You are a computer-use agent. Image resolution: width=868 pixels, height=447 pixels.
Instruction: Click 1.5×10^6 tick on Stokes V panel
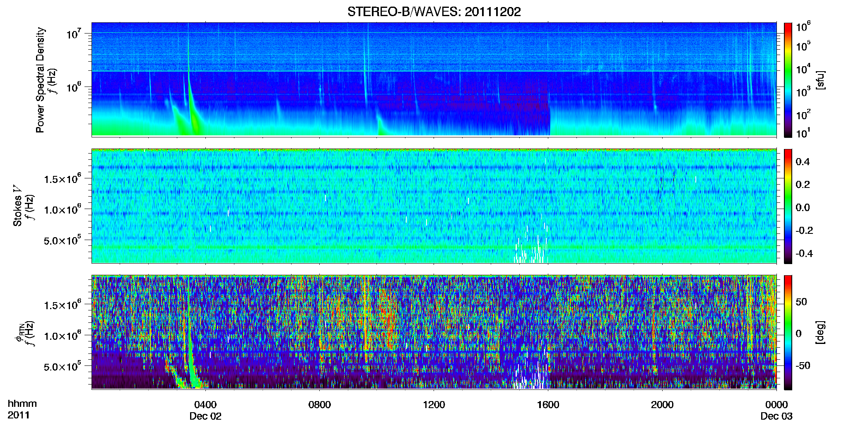[x=63, y=179]
